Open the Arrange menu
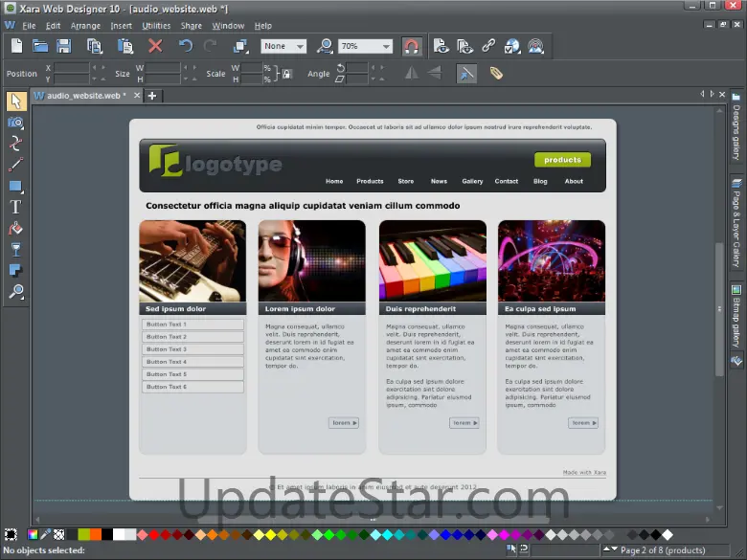The image size is (747, 560). [85, 26]
